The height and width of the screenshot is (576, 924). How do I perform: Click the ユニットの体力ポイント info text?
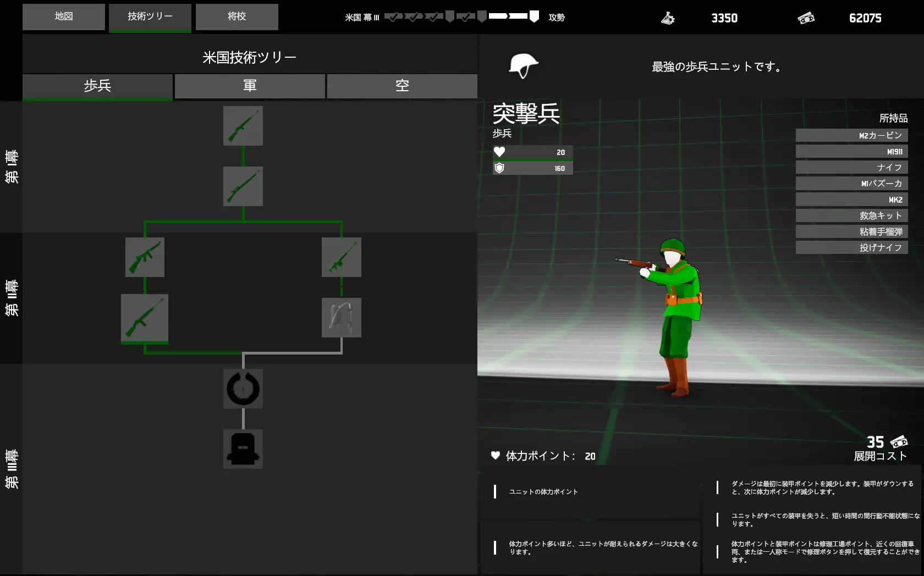pyautogui.click(x=543, y=491)
